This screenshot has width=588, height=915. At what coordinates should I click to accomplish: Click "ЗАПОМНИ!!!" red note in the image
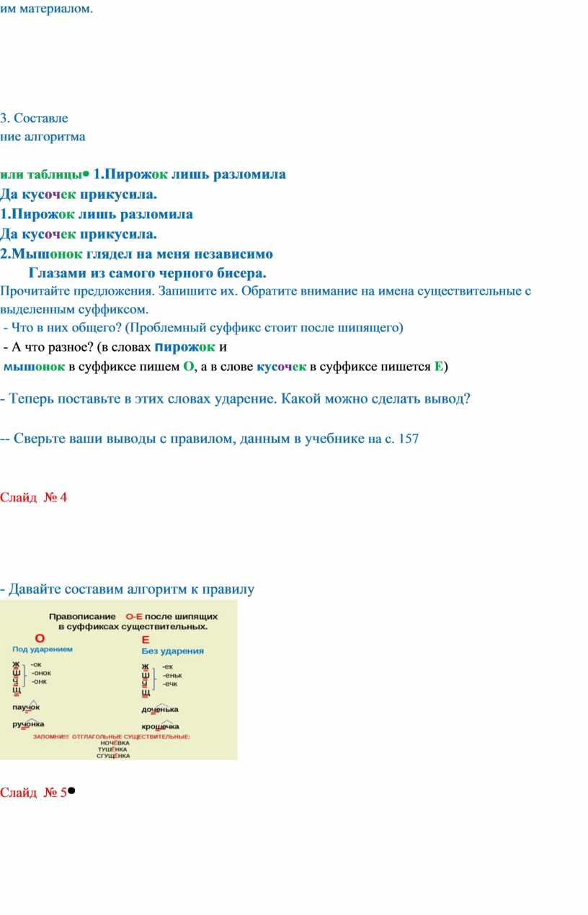pyautogui.click(x=50, y=737)
